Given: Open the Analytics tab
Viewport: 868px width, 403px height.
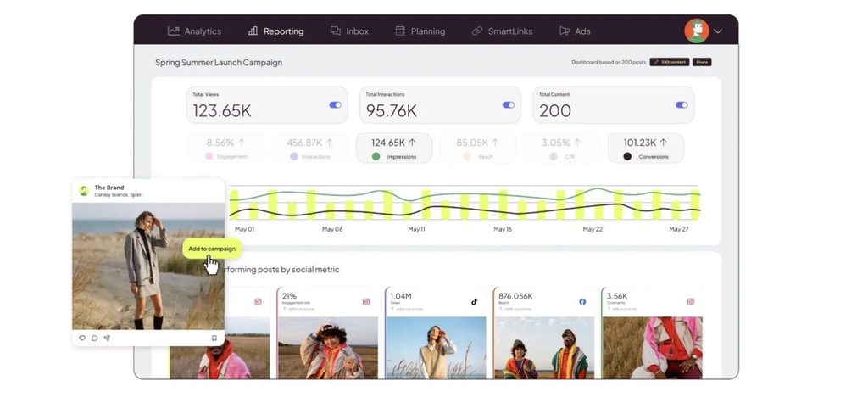Looking at the screenshot, I should pyautogui.click(x=194, y=31).
